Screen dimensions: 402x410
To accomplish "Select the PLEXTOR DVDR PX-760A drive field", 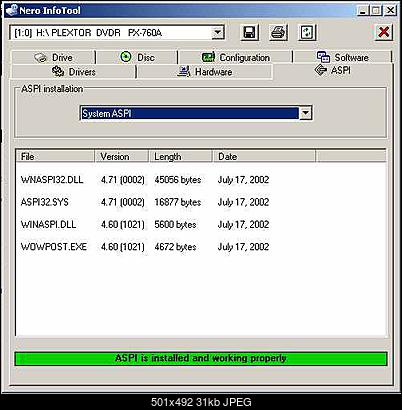I will (117, 33).
